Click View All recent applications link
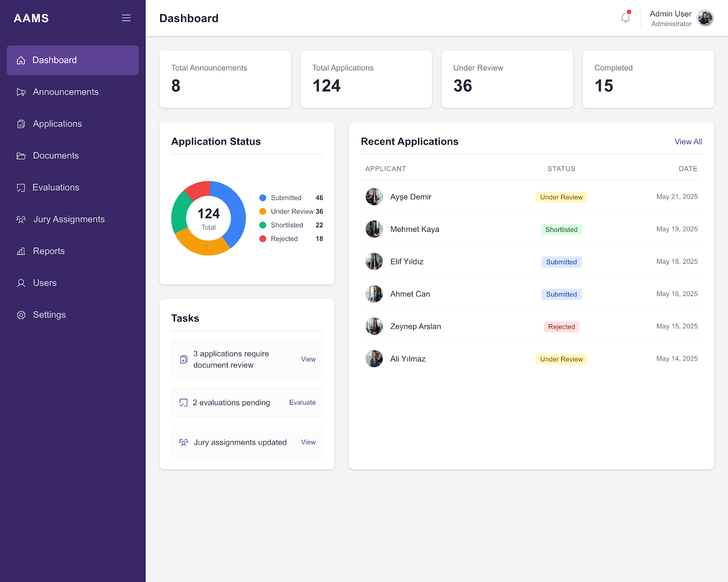Image resolution: width=728 pixels, height=582 pixels. click(688, 142)
